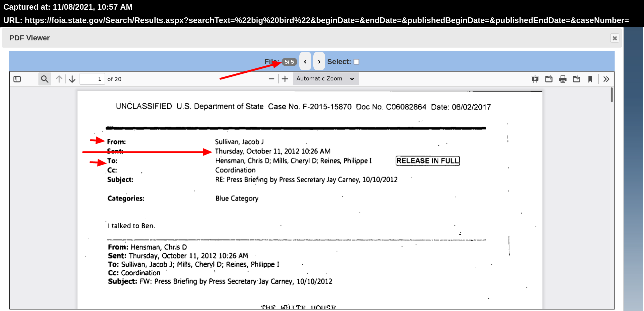Open the tools double-chevron menu
The width and height of the screenshot is (644, 311).
[606, 79]
